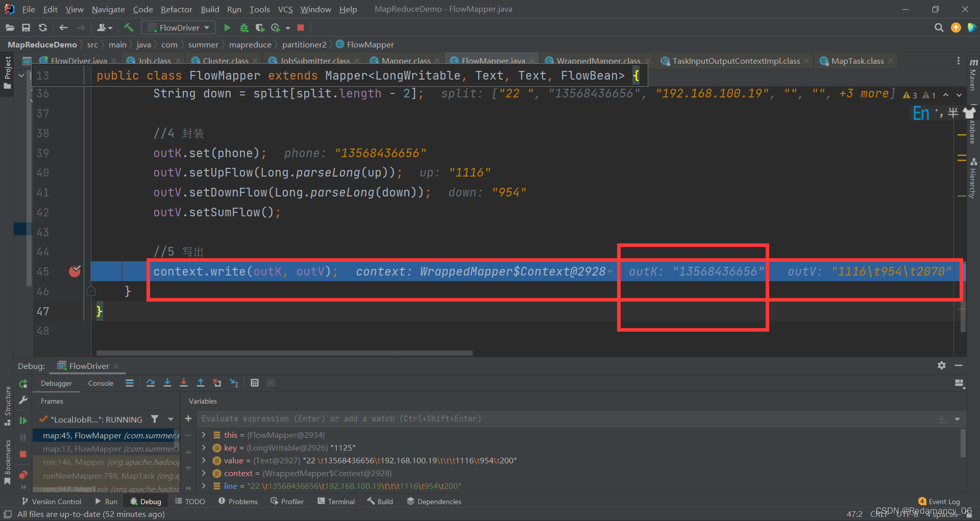Expand the 'value' variable node

click(204, 460)
